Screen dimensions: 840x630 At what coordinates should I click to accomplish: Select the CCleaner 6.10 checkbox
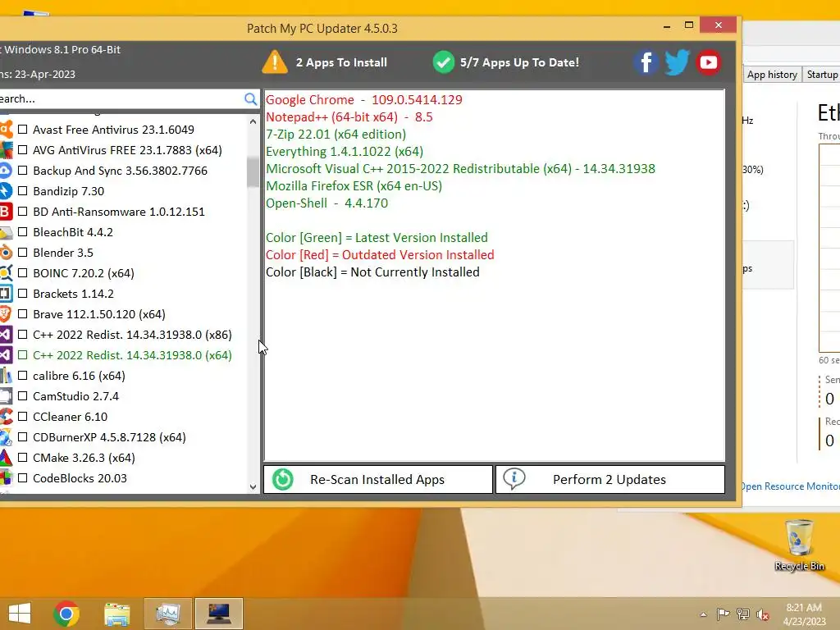pos(22,416)
